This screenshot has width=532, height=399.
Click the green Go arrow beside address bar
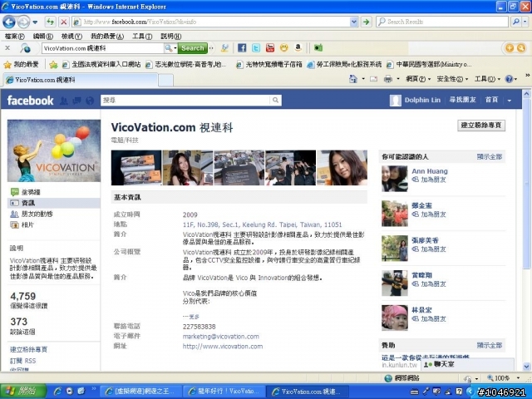366,22
